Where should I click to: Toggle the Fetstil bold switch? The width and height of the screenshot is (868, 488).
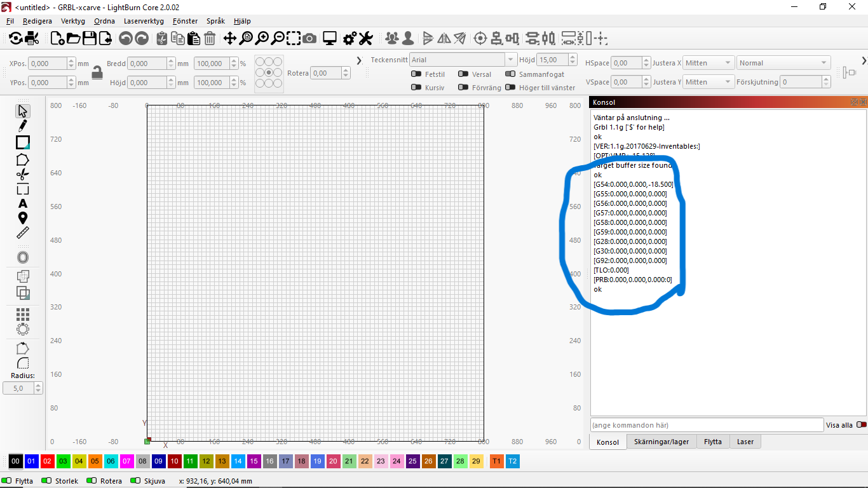point(416,74)
